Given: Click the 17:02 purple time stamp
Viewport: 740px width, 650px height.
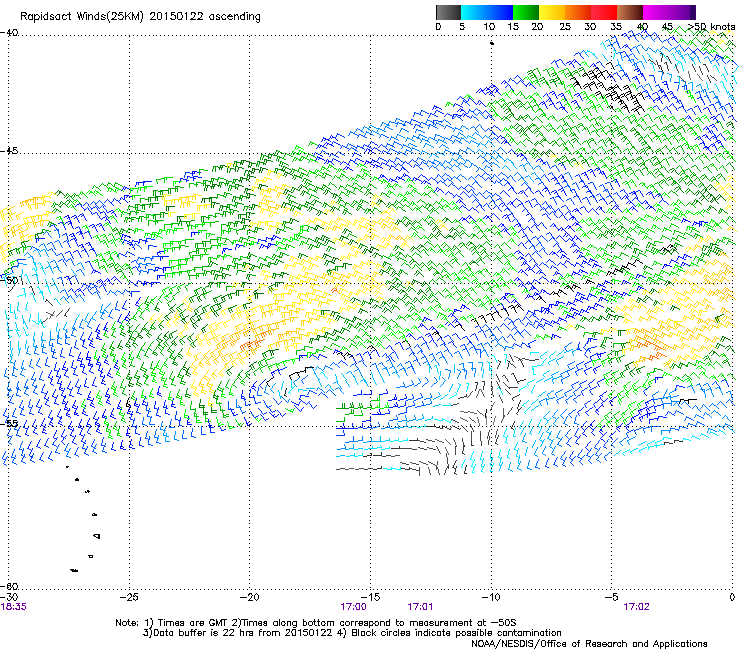Looking at the screenshot, I should coord(636,607).
